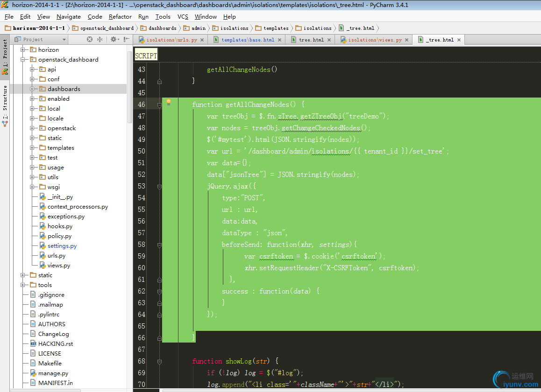The width and height of the screenshot is (541, 392).
Task: Expand the top-level static folder
Action: tap(23, 275)
